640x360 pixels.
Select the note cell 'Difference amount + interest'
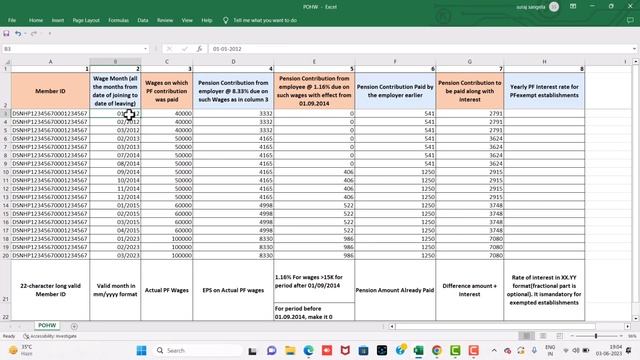click(x=469, y=290)
